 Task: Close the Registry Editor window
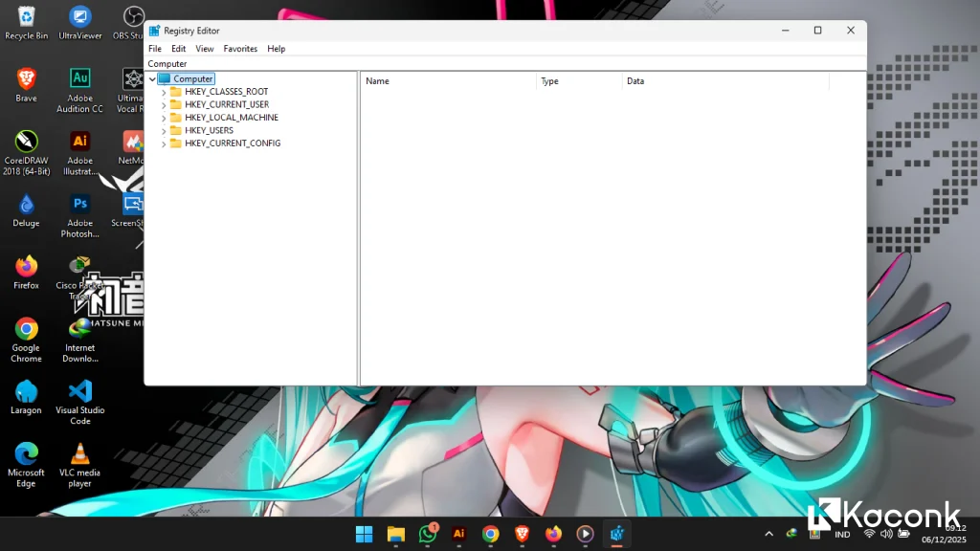point(851,31)
